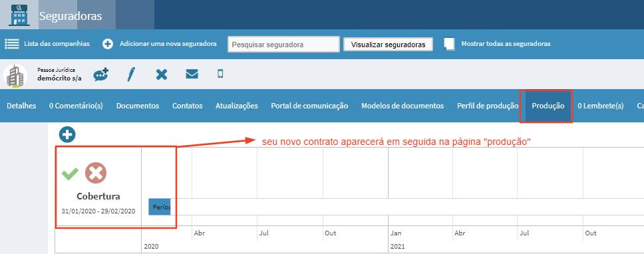Send email using the envelope icon
The image size is (644, 254).
[192, 74]
